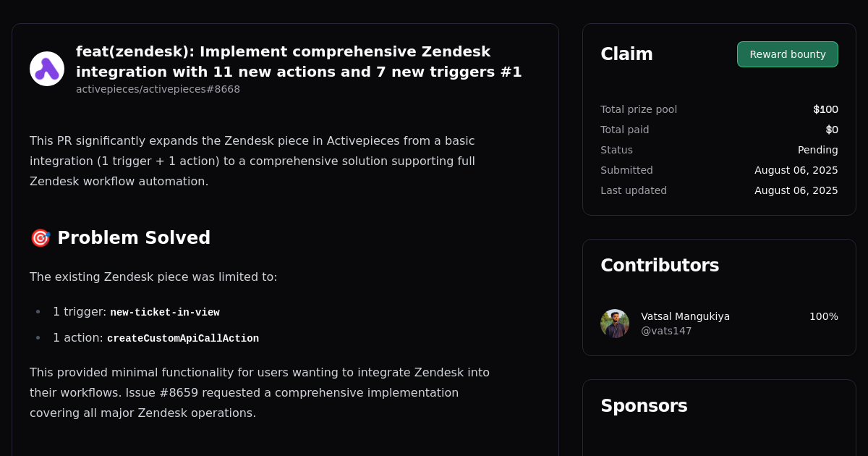Click the Pending status value
868x456 pixels.
(818, 150)
